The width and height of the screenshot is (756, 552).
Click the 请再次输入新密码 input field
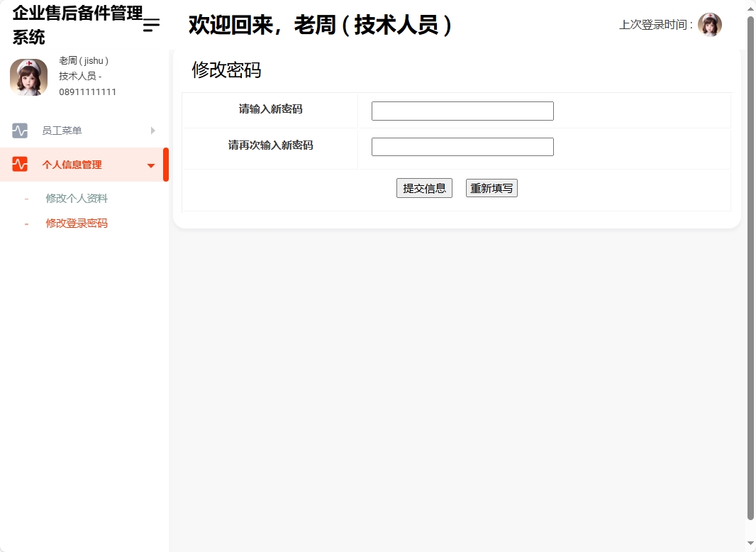(462, 146)
